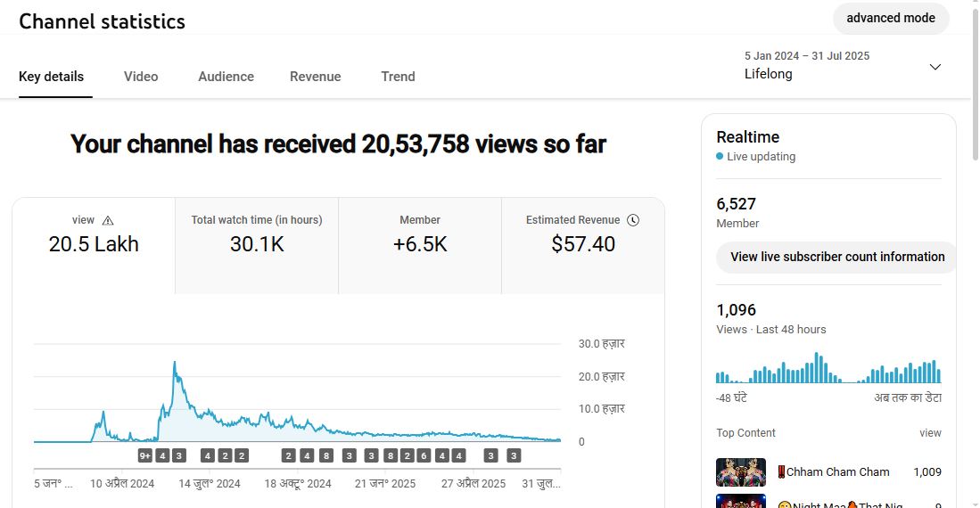Click the clock icon beside Estimated Revenue
The image size is (980, 508).
(x=633, y=220)
